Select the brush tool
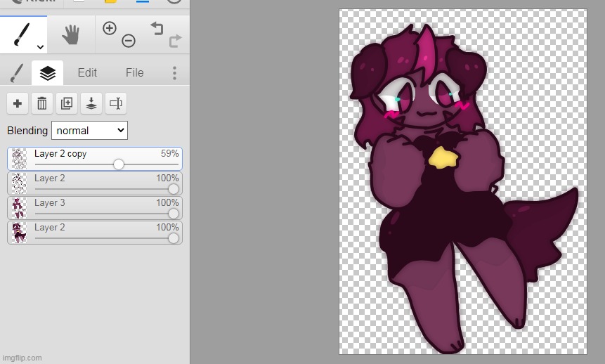Viewport: 605px width, 364px height. click(22, 34)
